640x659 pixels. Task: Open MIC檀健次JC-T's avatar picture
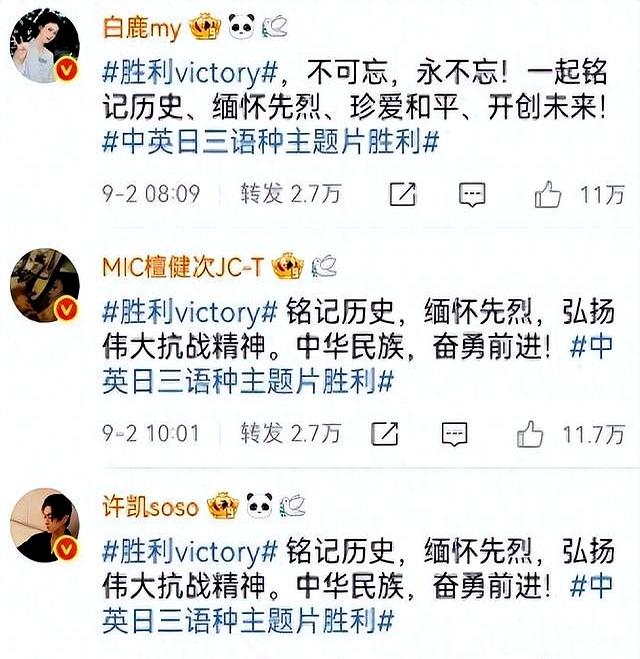point(45,285)
